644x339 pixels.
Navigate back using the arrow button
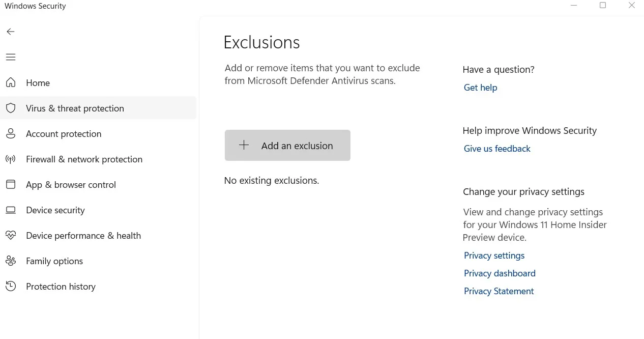(x=11, y=32)
